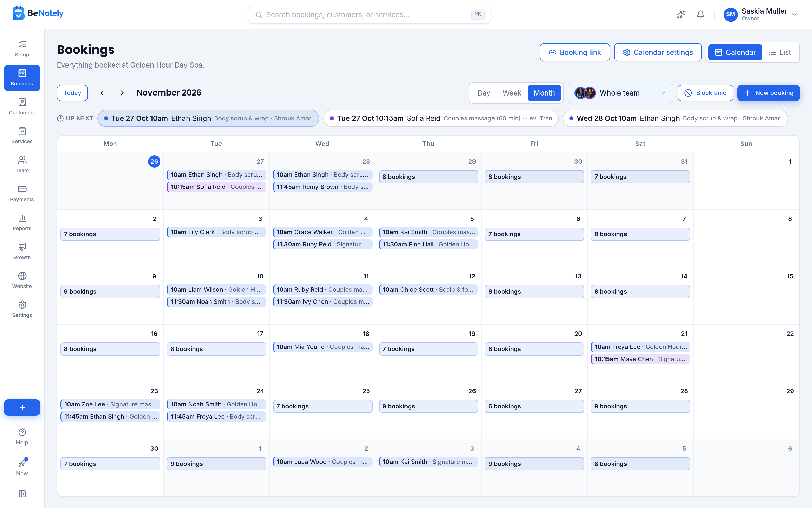The image size is (812, 508).
Task: Open 11:45am Freya Lee booking
Action: [x=216, y=417]
